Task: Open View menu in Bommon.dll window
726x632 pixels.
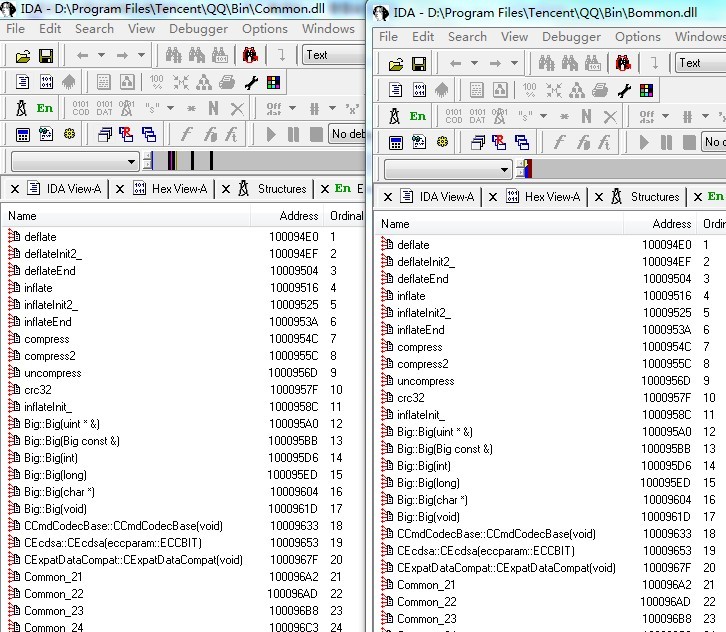Action: (x=514, y=37)
